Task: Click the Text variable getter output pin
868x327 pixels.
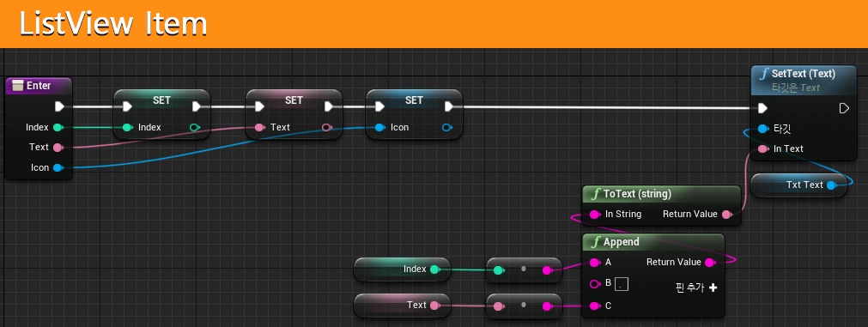Action: pos(435,306)
